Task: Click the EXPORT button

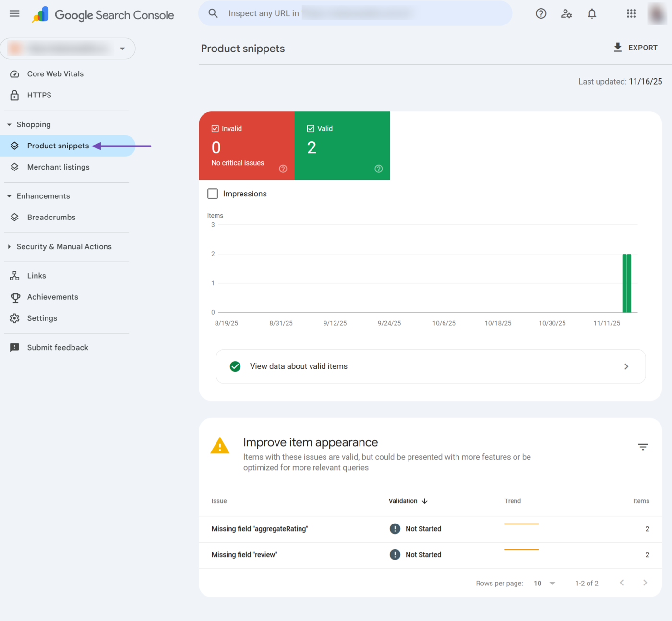Action: click(x=635, y=48)
